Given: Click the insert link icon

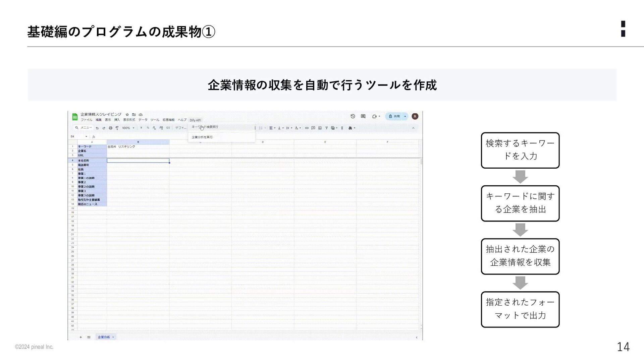Looking at the screenshot, I should (x=307, y=128).
